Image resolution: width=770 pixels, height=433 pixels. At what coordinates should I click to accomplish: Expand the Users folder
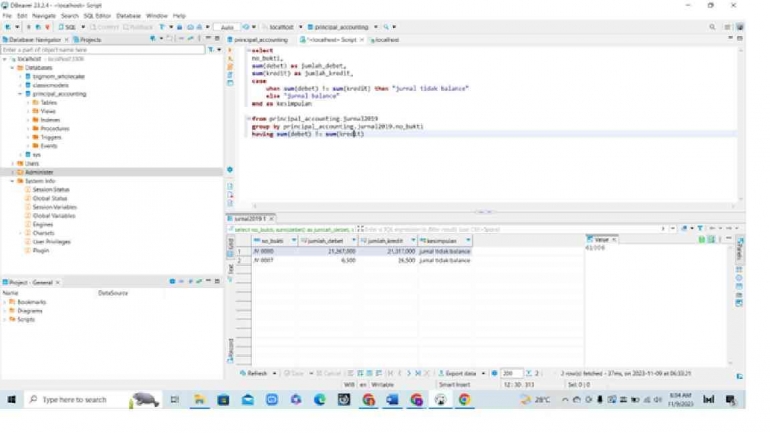(12, 163)
